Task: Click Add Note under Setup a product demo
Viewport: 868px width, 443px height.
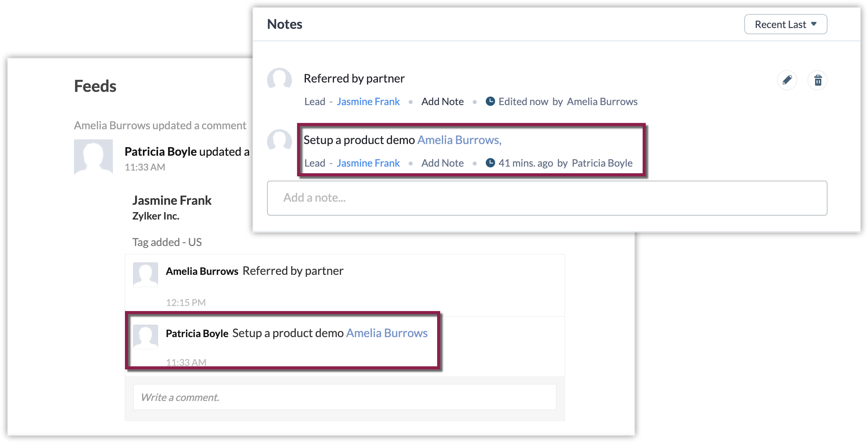Action: [x=442, y=163]
